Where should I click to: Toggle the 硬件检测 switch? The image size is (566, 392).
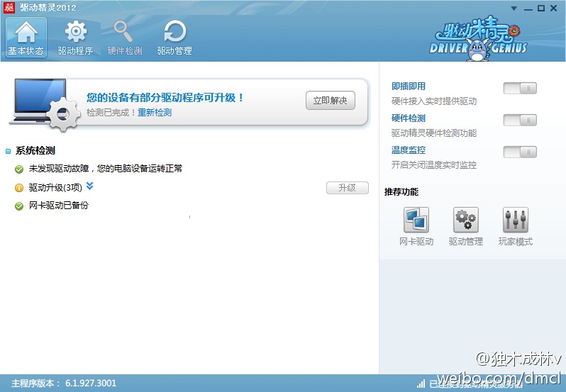coord(520,120)
